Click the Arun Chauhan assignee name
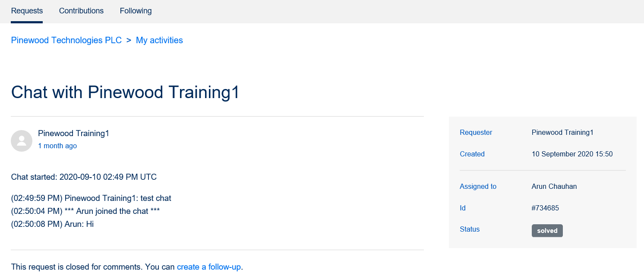Image resolution: width=644 pixels, height=280 pixels. coord(554,186)
